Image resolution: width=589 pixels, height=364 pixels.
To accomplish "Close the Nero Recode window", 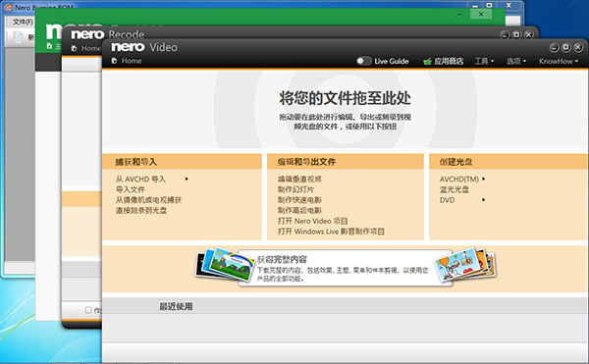I will click(x=528, y=34).
